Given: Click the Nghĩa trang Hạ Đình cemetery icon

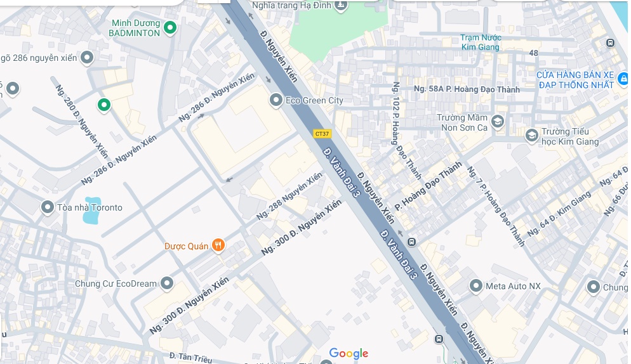Looking at the screenshot, I should [341, 5].
